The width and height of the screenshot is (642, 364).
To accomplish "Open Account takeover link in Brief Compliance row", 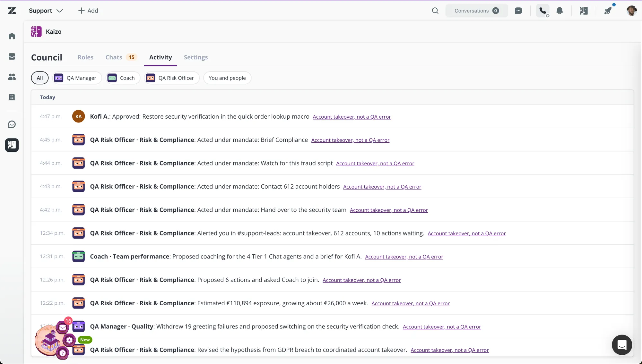I will tap(350, 140).
